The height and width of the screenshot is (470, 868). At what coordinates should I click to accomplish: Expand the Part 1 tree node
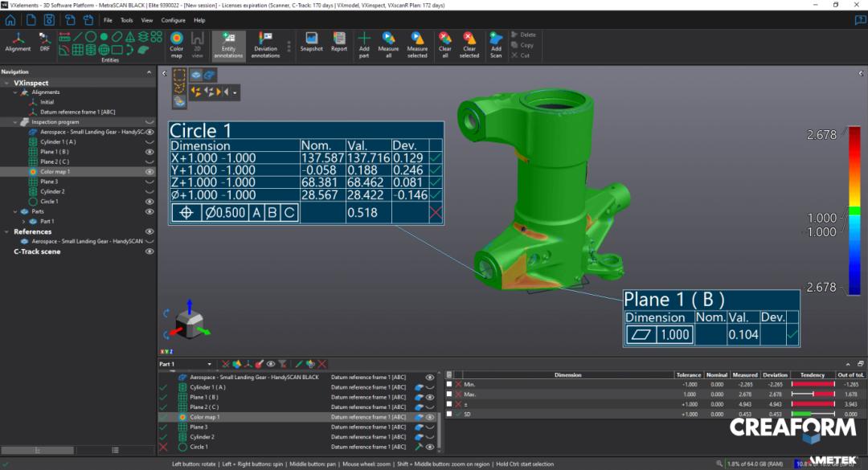pyautogui.click(x=23, y=222)
